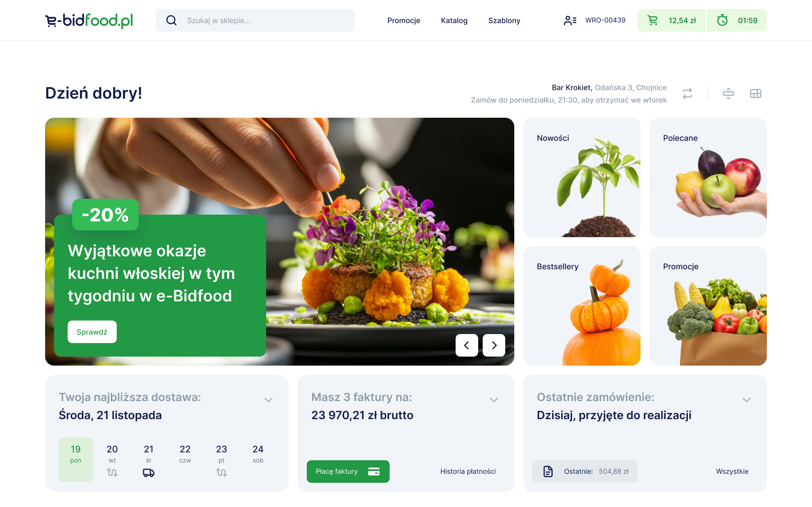Select Friday 23 in delivery calendar

pos(221,459)
